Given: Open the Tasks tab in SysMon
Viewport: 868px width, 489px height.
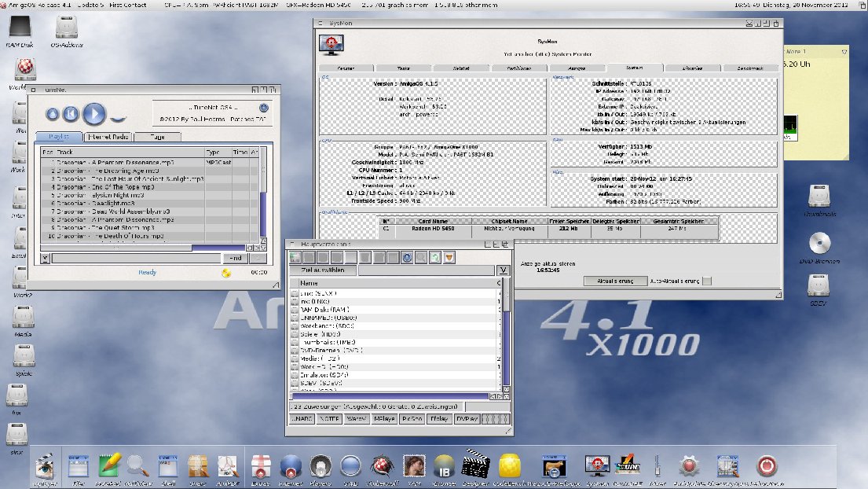Looking at the screenshot, I should point(403,68).
